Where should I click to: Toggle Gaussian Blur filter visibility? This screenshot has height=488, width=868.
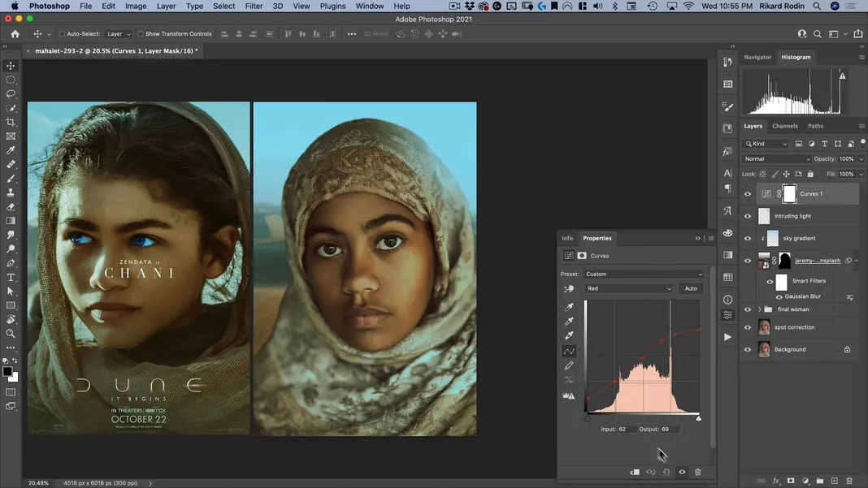click(779, 296)
